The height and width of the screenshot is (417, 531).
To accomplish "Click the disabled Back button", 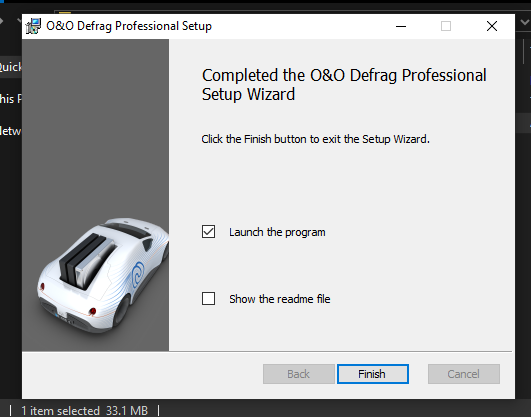I will tap(299, 374).
